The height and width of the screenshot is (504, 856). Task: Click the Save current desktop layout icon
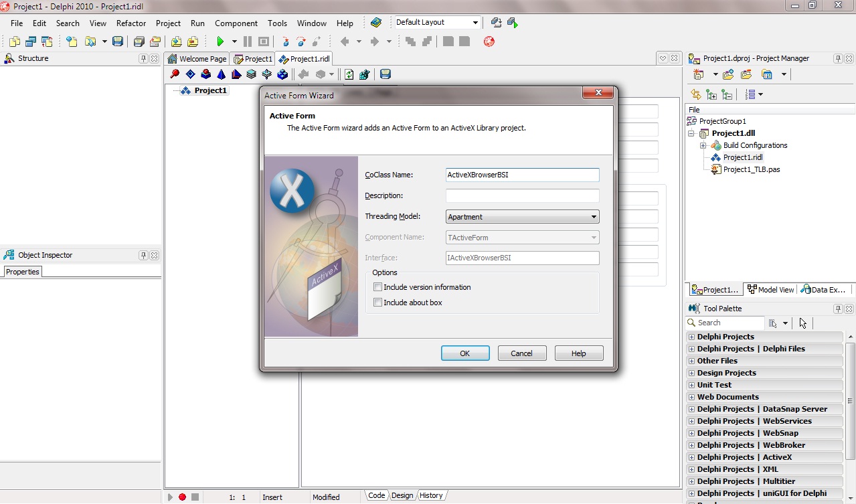497,23
